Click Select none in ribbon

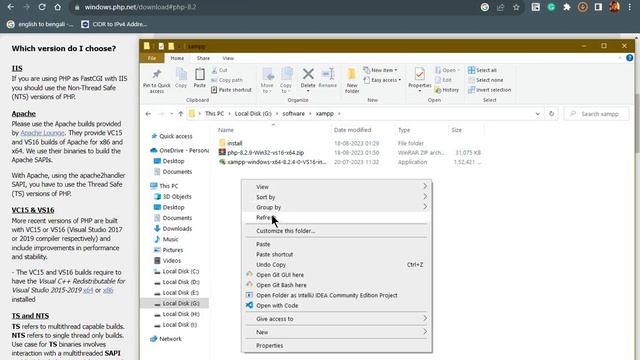click(485, 80)
